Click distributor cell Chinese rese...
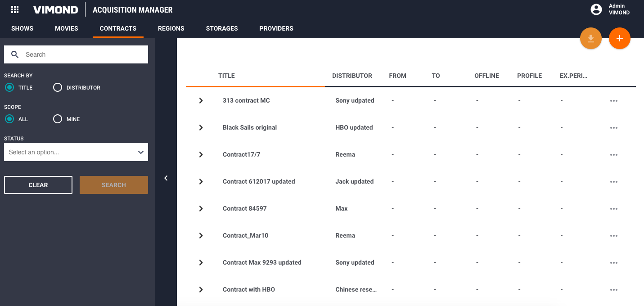Image resolution: width=644 pixels, height=306 pixels. [x=356, y=289]
